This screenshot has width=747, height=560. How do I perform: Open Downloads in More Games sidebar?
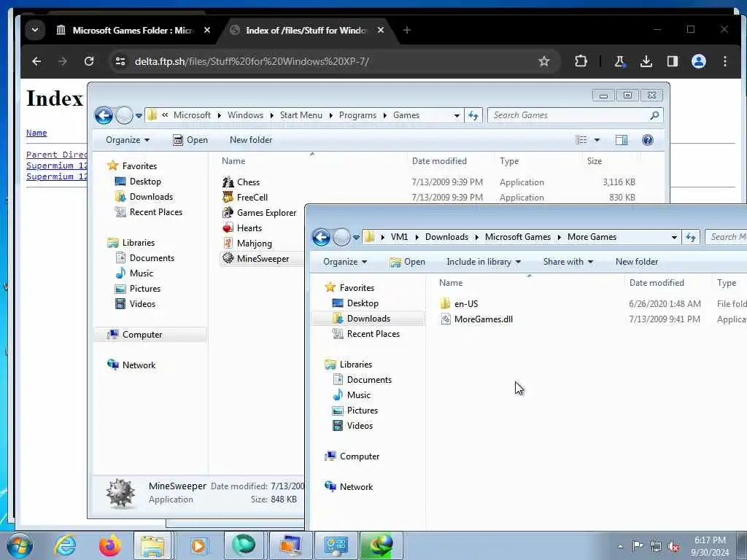click(362, 319)
